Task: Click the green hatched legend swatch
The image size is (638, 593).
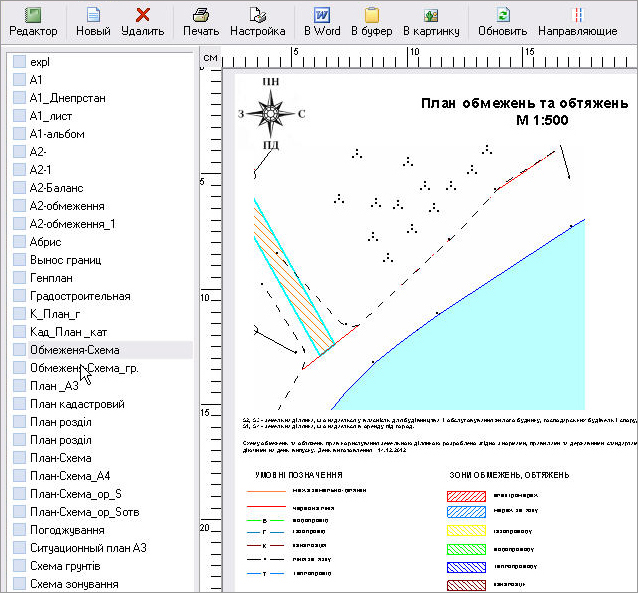Action: coord(466,549)
